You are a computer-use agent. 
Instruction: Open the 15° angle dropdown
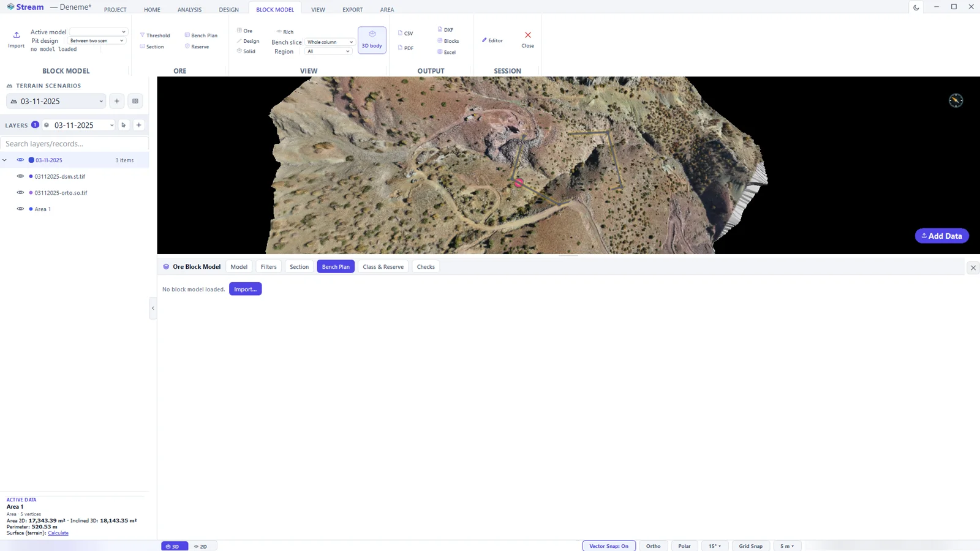(715, 546)
